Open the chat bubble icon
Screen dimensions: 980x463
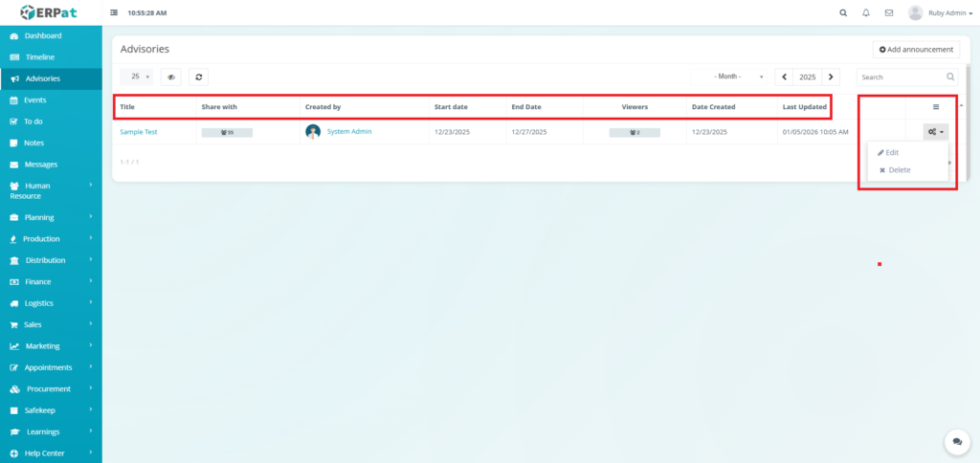(x=956, y=441)
